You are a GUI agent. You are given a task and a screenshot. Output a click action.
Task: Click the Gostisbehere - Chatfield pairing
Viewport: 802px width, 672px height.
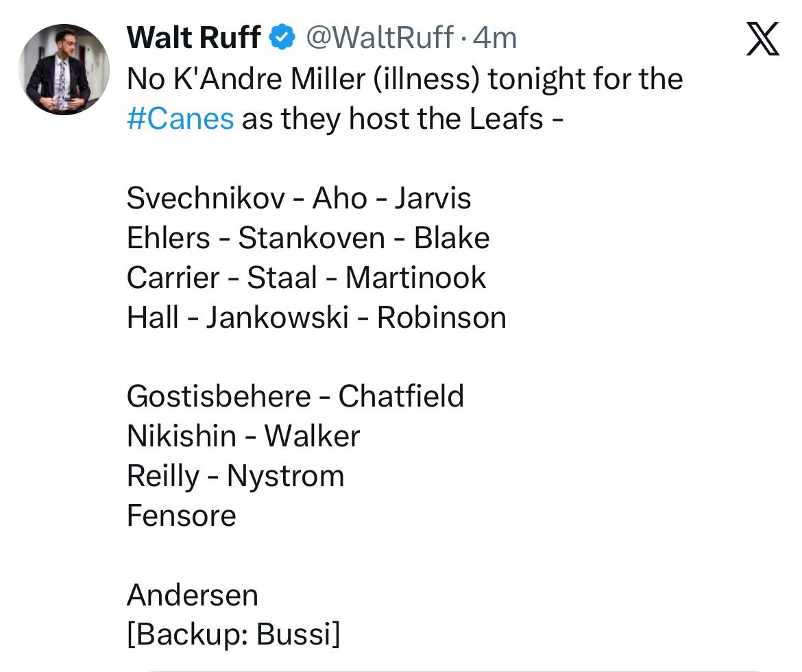point(295,396)
